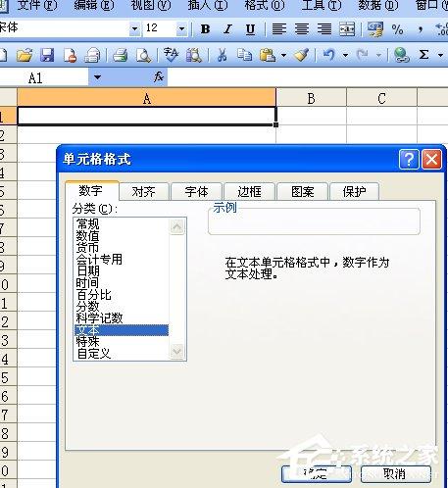The height and width of the screenshot is (488, 448).
Task: Cut selection with the scissors icon
Action: click(222, 55)
